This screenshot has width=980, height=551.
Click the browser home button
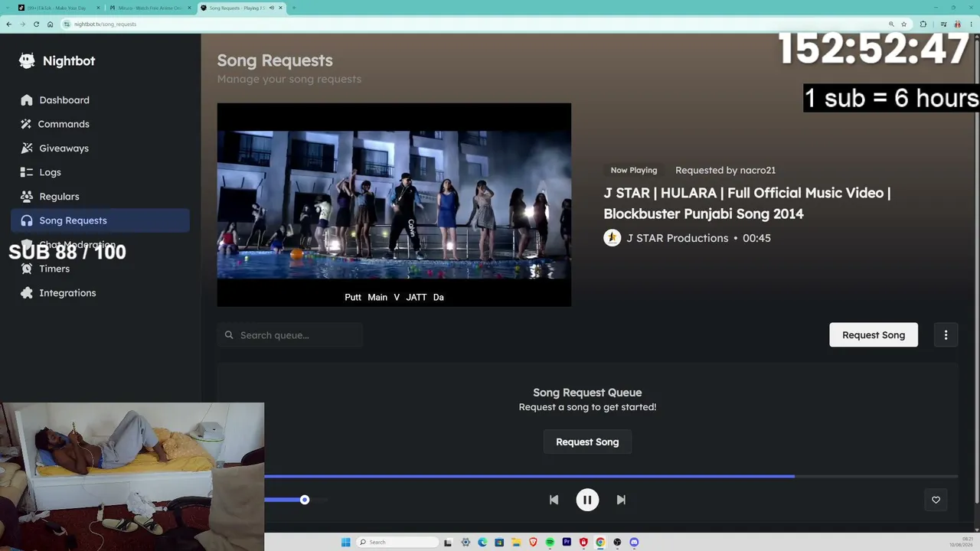(x=51, y=24)
